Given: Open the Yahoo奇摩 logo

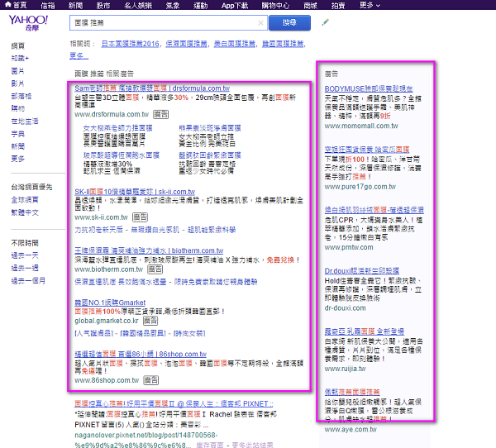Looking at the screenshot, I should [28, 22].
